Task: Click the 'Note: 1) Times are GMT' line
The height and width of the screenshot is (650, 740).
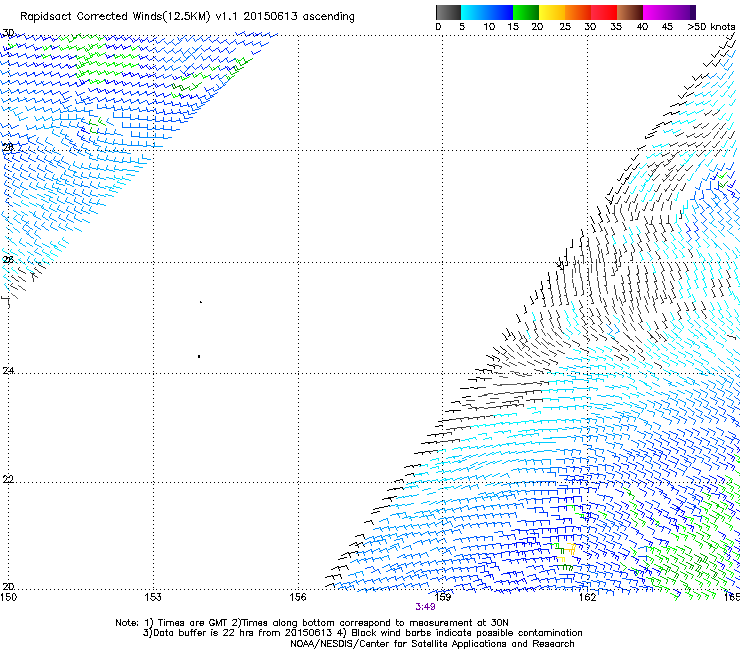Action: tap(312, 623)
